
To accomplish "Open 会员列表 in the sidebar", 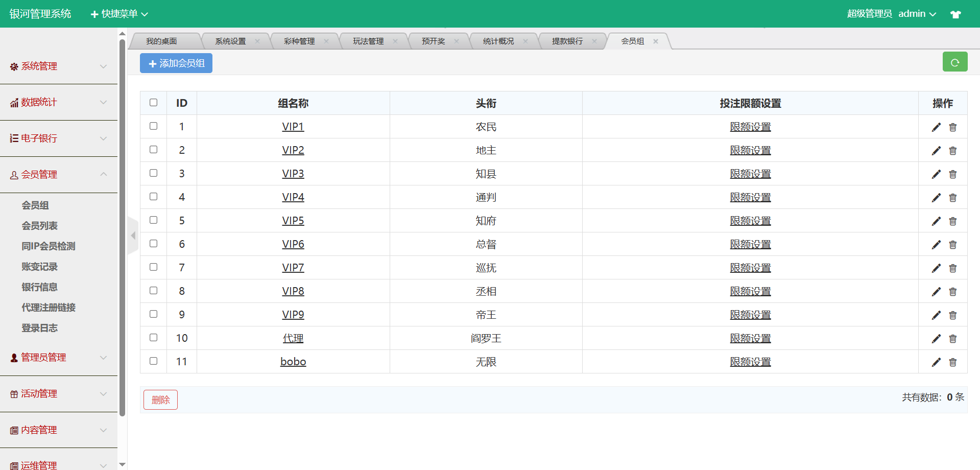I will (x=40, y=226).
